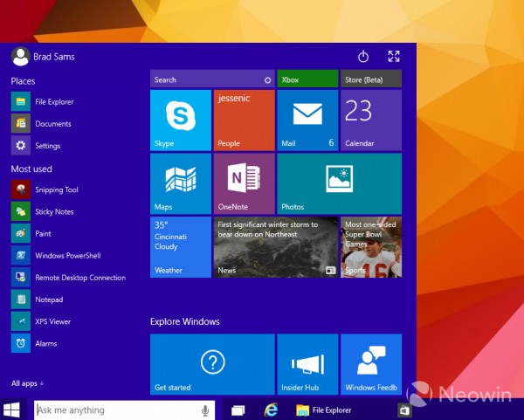Launch the OneNote tile
Viewport: 524px width, 420px height.
coord(245,183)
